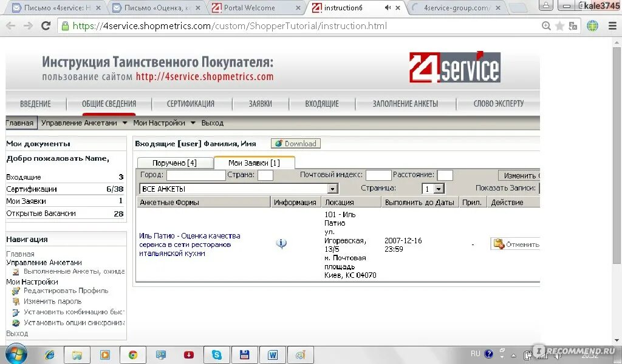Open the Paint icon in taskbar
Screen dimensions: 622x364
300,354
